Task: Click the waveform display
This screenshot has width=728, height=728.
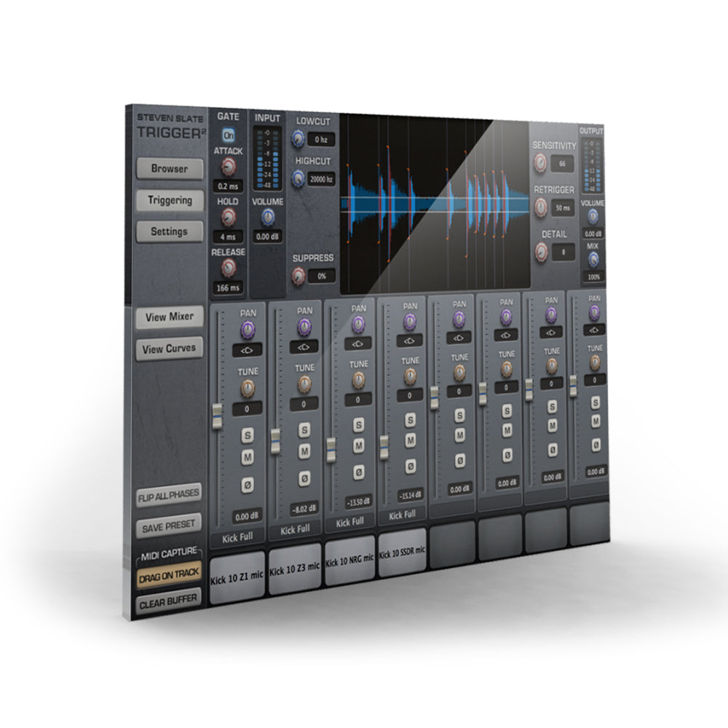Action: (x=435, y=206)
